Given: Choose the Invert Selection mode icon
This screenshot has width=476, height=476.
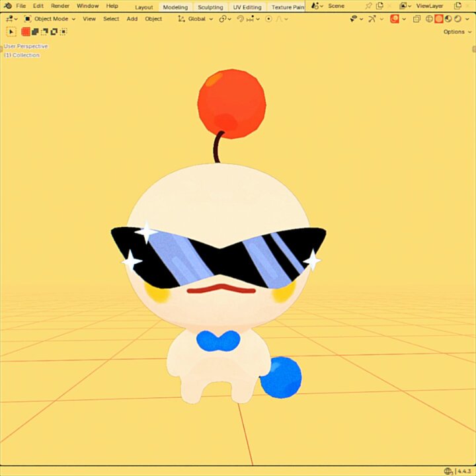Looking at the screenshot, I should coord(54,32).
